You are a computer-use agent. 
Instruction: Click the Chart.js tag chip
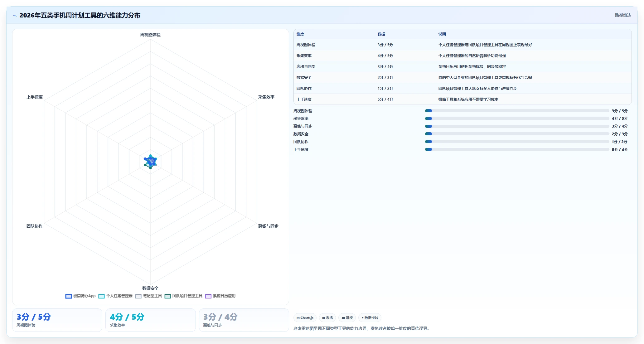pos(305,318)
